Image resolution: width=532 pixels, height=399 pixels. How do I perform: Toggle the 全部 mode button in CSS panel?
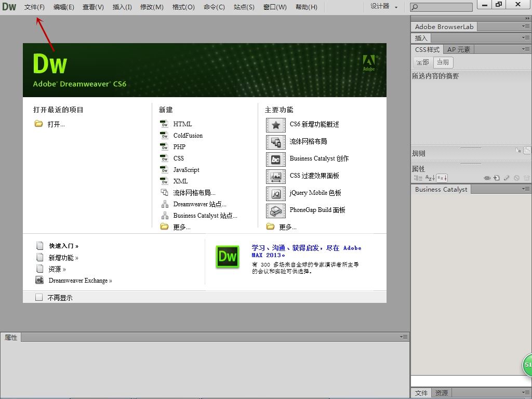[423, 62]
